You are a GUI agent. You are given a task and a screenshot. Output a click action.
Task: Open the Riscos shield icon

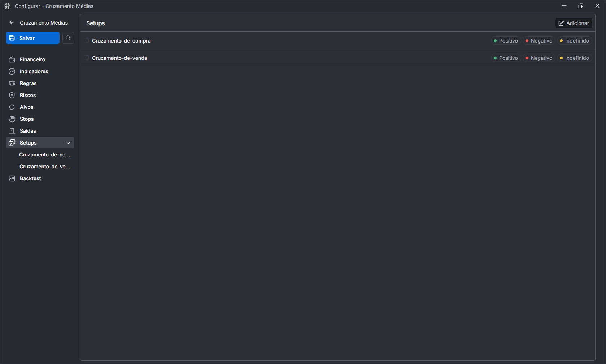(x=12, y=95)
